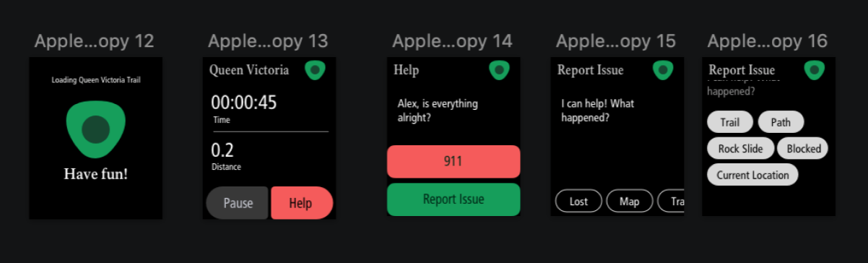
Task: Click the large green logo on loading screen
Action: [x=95, y=129]
